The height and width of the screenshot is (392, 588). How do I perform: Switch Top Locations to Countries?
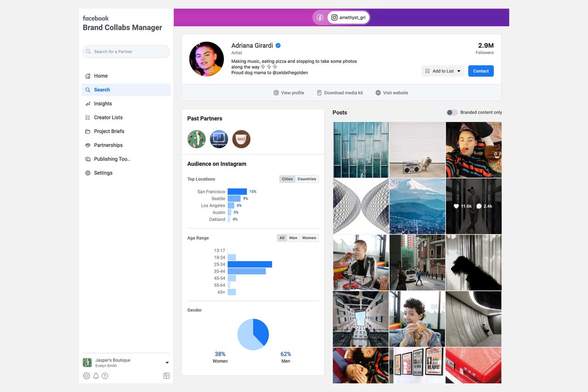pos(307,179)
